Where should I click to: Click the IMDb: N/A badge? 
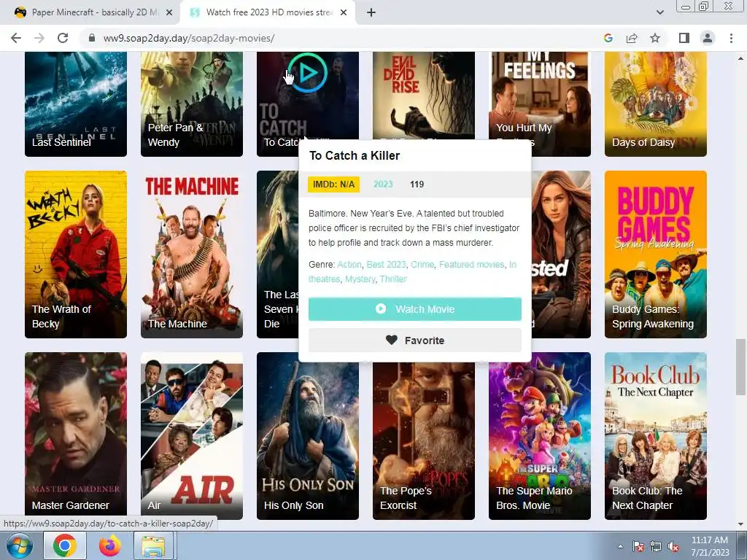(x=333, y=184)
